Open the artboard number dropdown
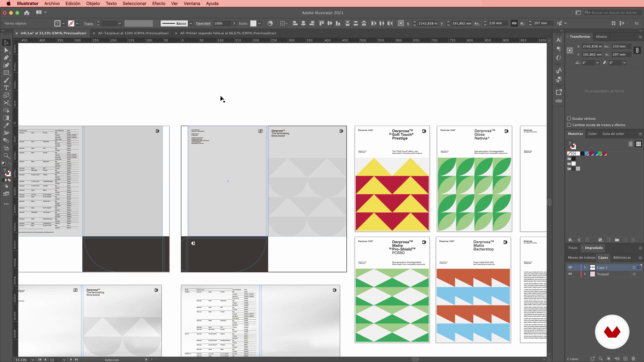Screen dimensions: 644x362 click(64, 360)
